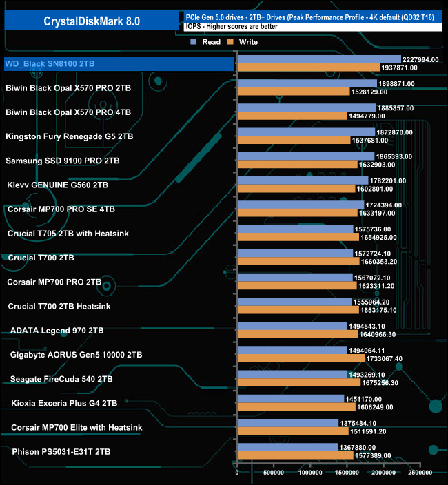Click the value 1724394.00

(384, 205)
